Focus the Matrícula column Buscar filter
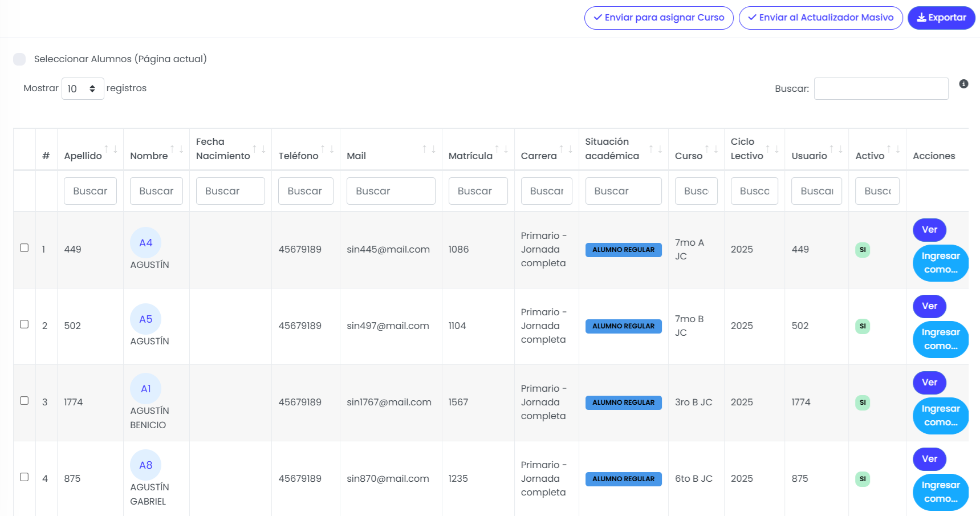This screenshot has width=980, height=516. pyautogui.click(x=478, y=191)
